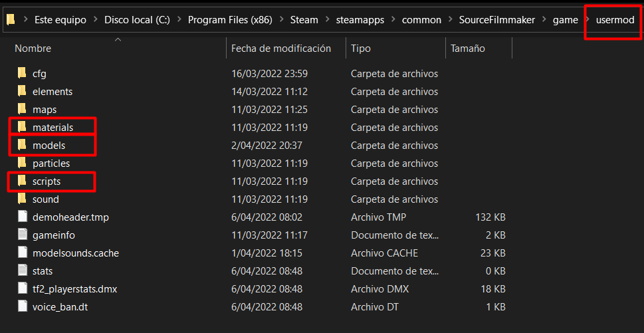Click the address bar folder icon
The height and width of the screenshot is (333, 644).
pos(11,19)
